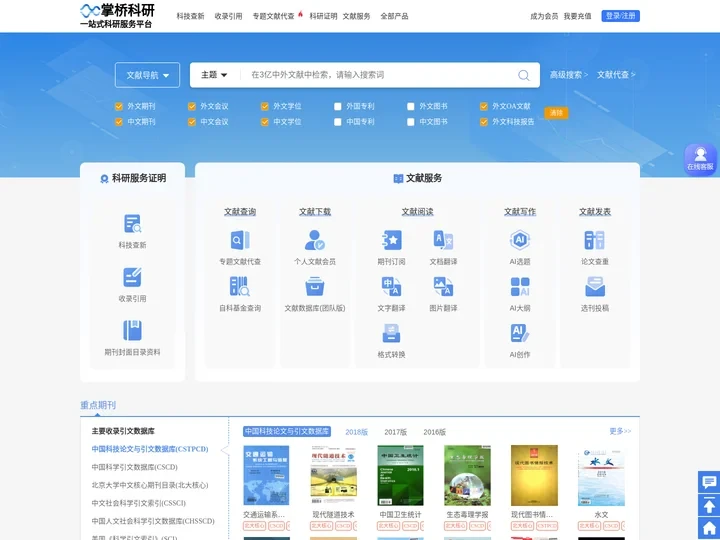The width and height of the screenshot is (720, 540).
Task: Open 文献数据库(团队版) icon
Action: (315, 286)
